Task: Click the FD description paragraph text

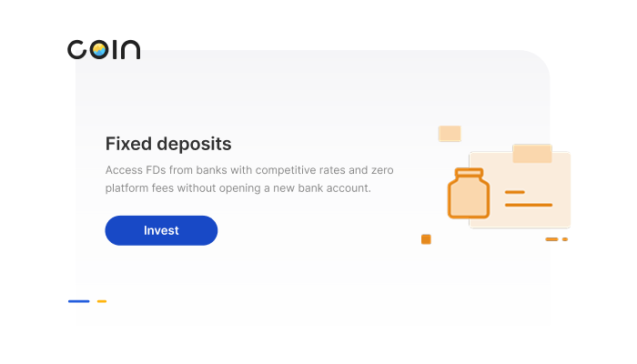Action: (x=249, y=179)
